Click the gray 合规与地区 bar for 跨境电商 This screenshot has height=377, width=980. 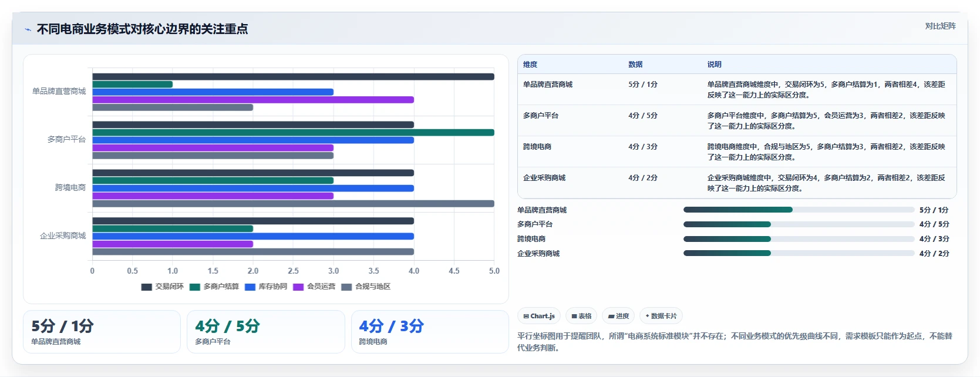tap(293, 204)
